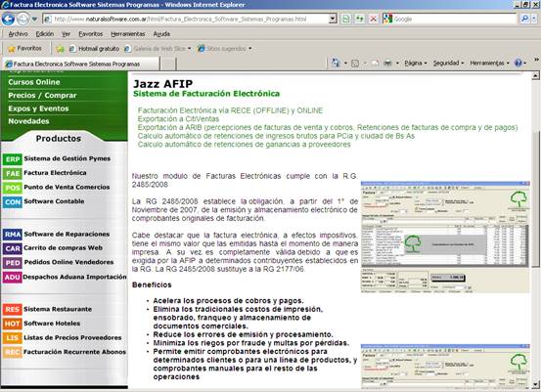The width and height of the screenshot is (541, 392).
Task: Open Precios / Comprar sidebar link
Action: coord(42,95)
